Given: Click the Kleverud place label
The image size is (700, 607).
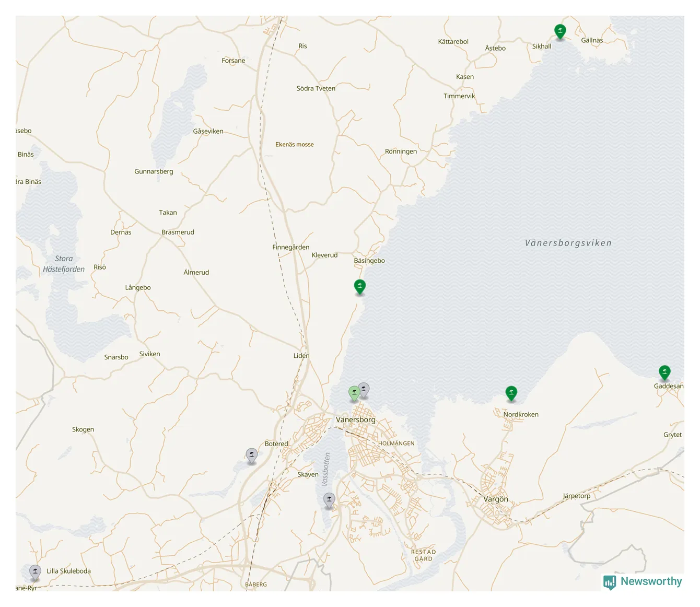Looking at the screenshot, I should 324,255.
